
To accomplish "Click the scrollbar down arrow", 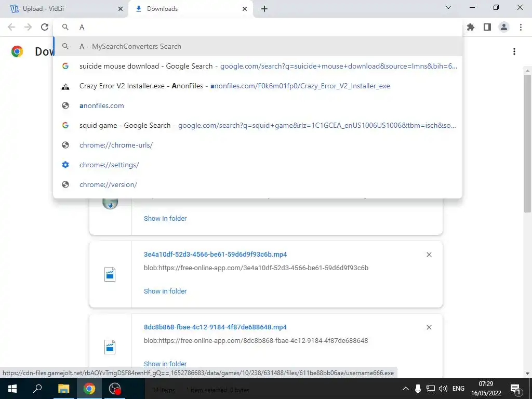I will tap(527, 374).
